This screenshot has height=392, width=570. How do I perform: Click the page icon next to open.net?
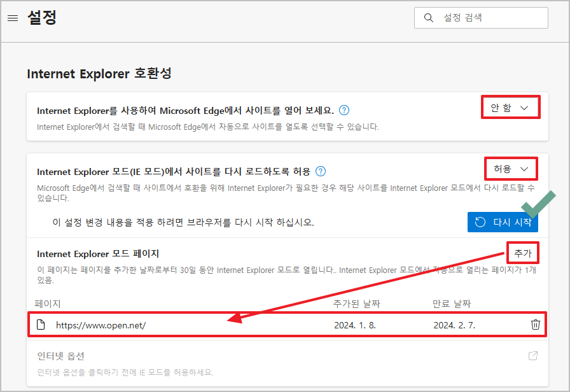[41, 325]
